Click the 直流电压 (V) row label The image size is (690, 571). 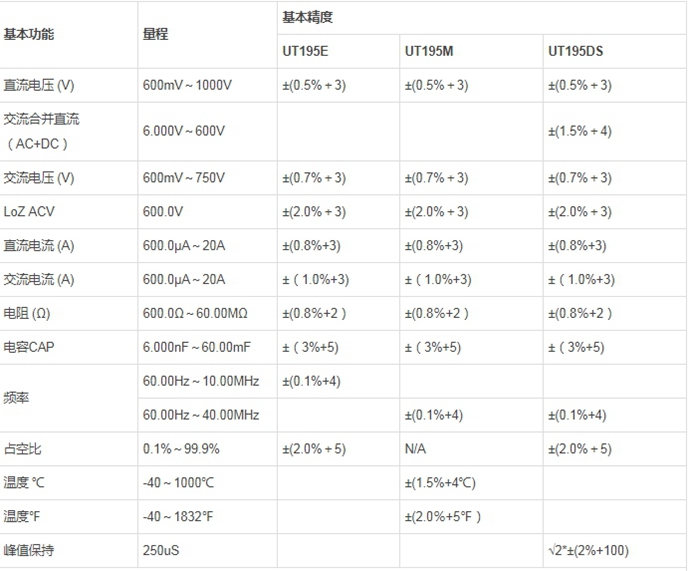point(39,85)
